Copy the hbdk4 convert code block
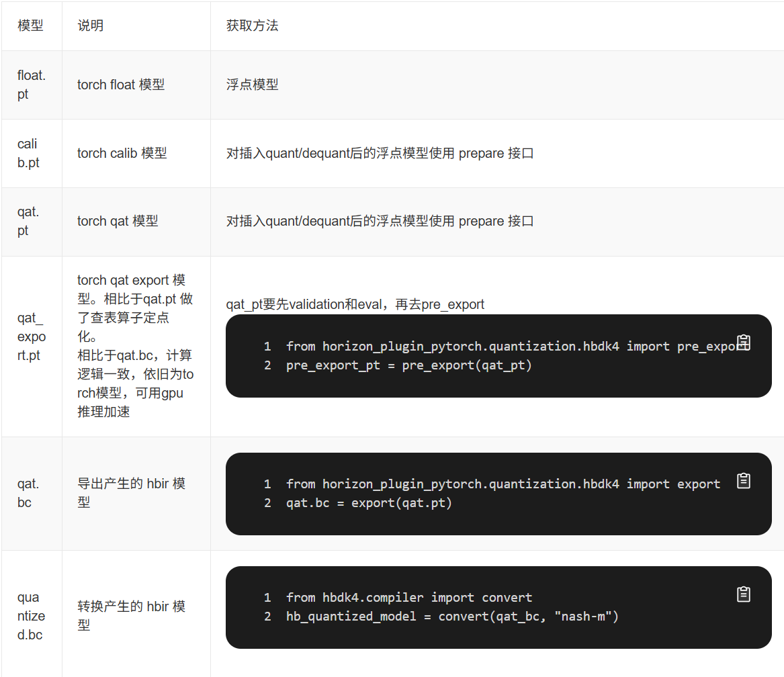The height and width of the screenshot is (677, 784). [x=744, y=594]
